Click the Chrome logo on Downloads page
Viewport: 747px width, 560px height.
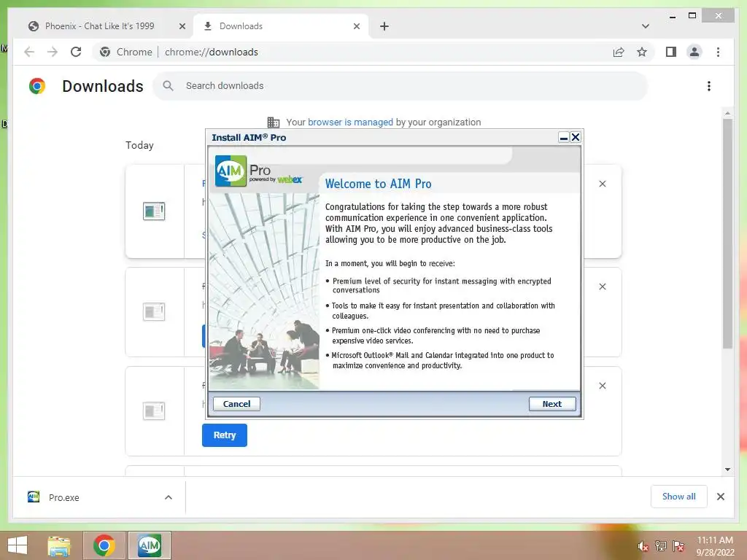(x=37, y=86)
